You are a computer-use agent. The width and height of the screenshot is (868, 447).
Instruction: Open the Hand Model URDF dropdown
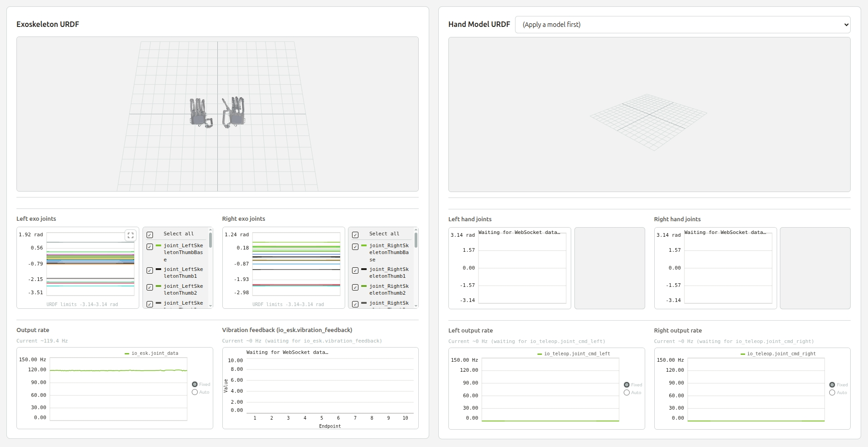click(683, 25)
